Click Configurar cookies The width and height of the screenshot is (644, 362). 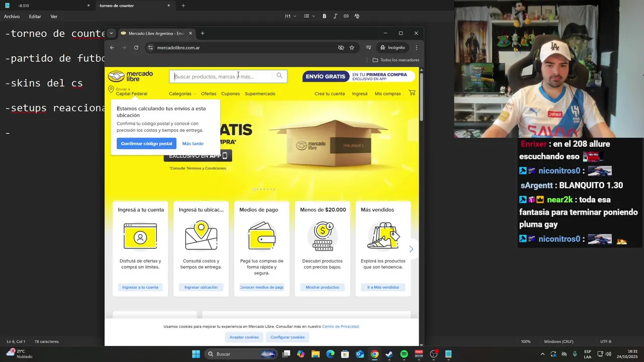(287, 337)
